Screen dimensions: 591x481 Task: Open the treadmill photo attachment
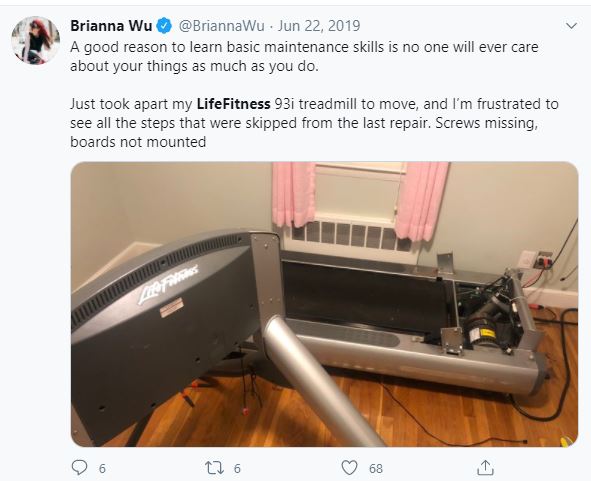tap(325, 304)
